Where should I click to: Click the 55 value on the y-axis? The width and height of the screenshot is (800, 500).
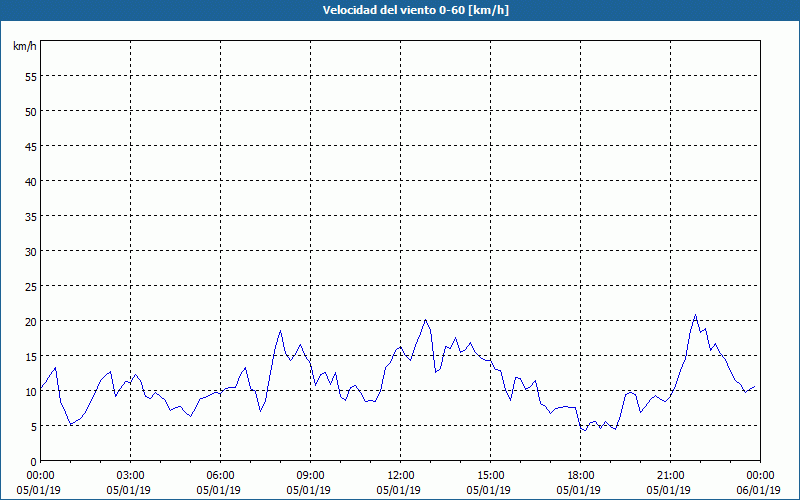click(31, 76)
